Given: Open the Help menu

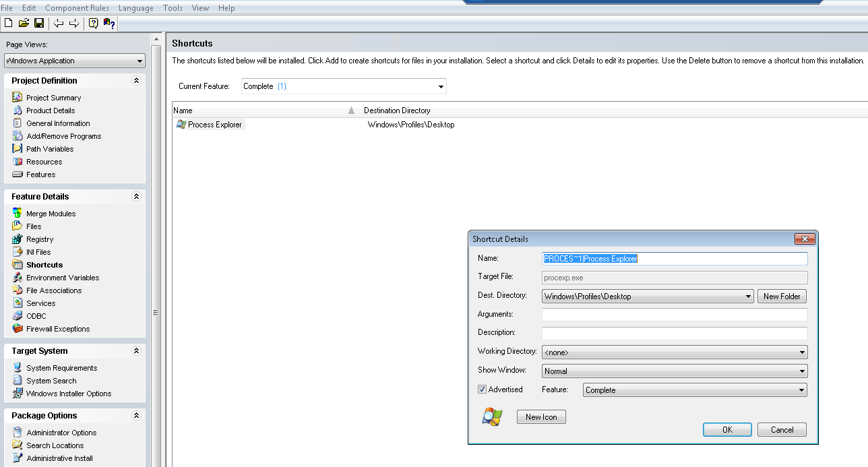Looking at the screenshot, I should 226,8.
